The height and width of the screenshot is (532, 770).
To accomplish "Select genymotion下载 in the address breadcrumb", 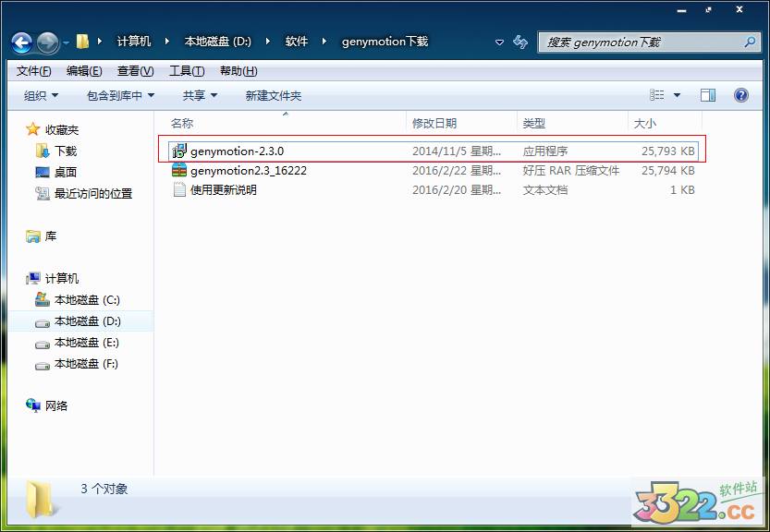I will pyautogui.click(x=385, y=42).
